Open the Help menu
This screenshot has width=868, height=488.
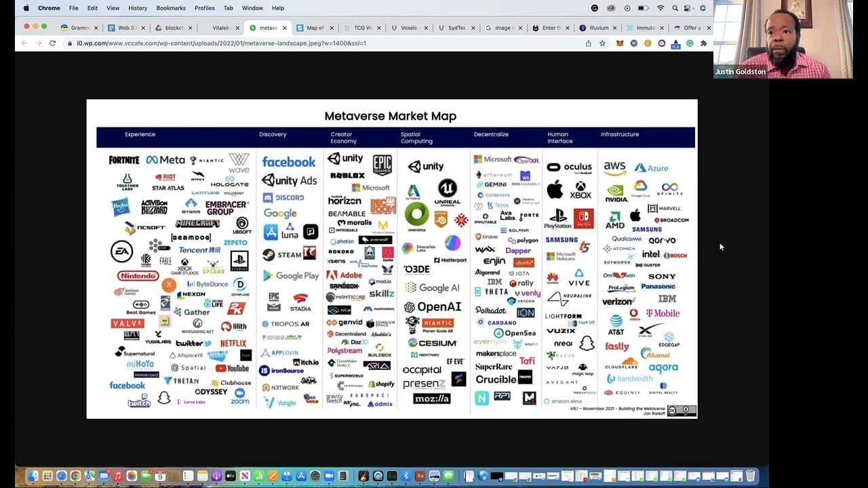coord(278,8)
